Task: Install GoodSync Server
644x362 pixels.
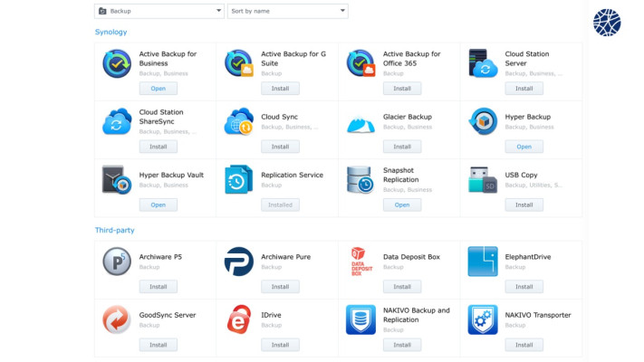Action: tap(159, 345)
